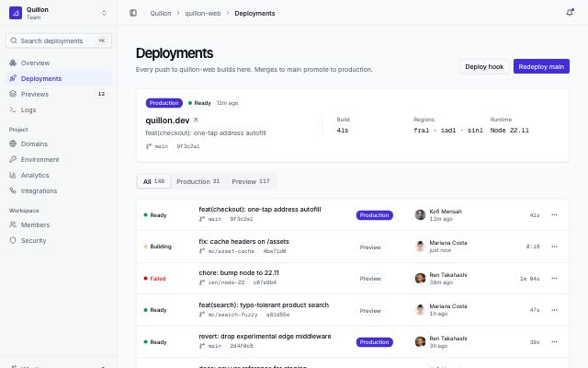The height and width of the screenshot is (368, 588).
Task: Open deployment chore: bump node to 22.11
Action: coord(239,273)
